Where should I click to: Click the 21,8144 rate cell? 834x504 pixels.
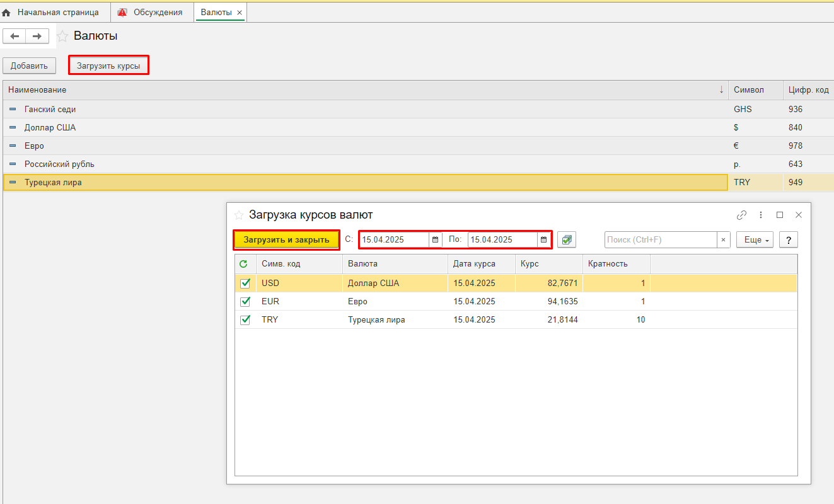[549, 320]
